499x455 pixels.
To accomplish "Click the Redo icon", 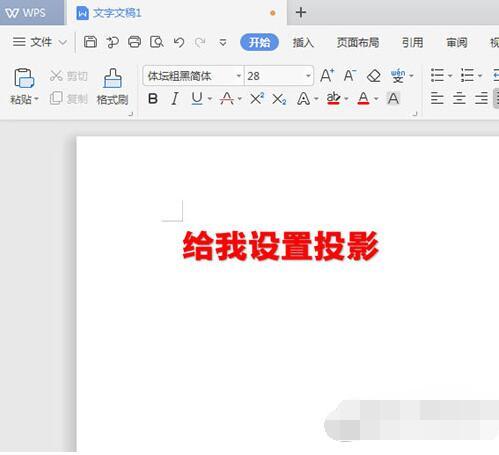I will pos(200,42).
